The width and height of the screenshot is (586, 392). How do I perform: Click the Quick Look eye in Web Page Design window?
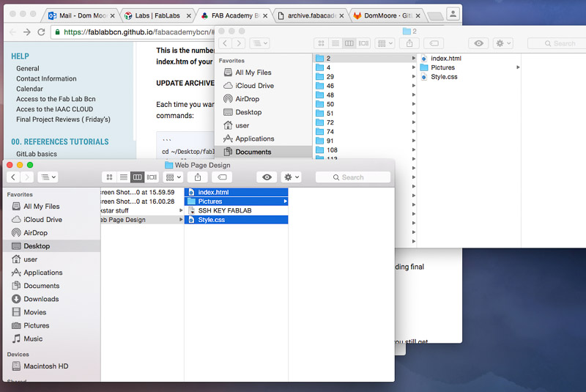(x=267, y=177)
